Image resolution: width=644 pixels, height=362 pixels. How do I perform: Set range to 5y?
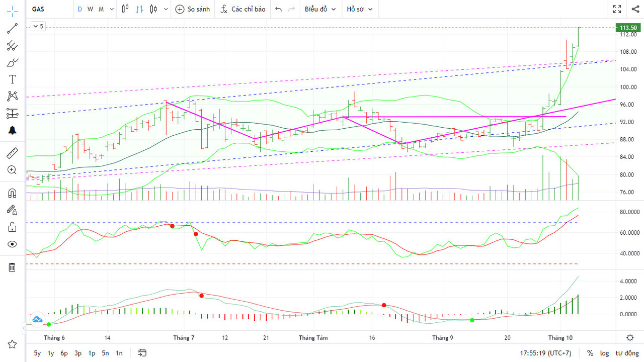click(37, 353)
